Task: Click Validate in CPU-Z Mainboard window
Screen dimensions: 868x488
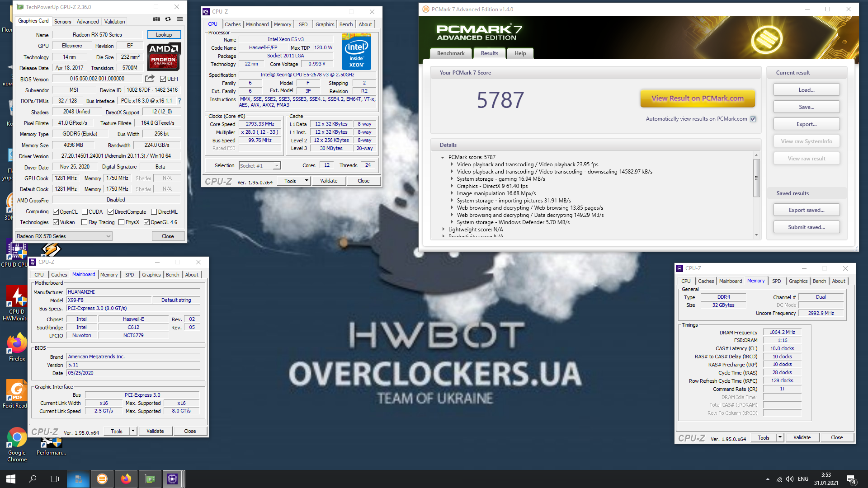Action: click(155, 431)
